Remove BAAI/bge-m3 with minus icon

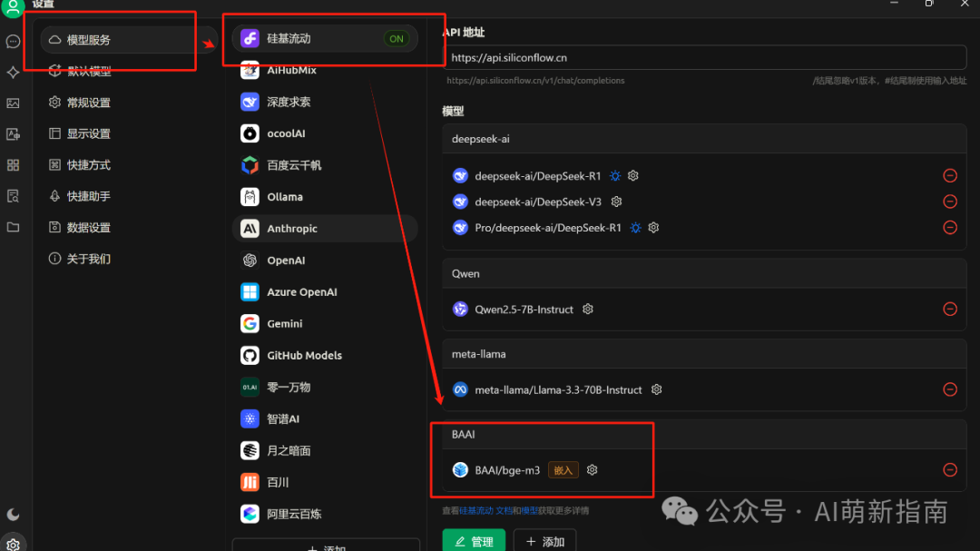(950, 469)
